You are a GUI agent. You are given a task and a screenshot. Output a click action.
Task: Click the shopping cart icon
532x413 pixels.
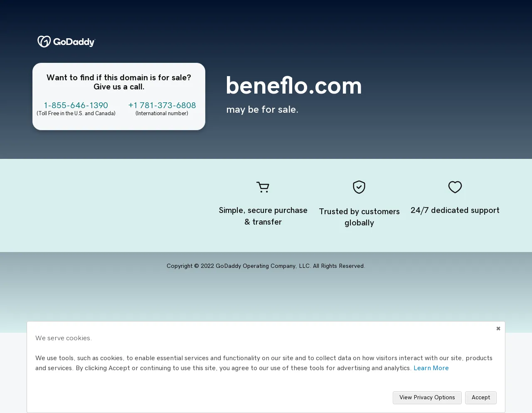click(x=263, y=187)
